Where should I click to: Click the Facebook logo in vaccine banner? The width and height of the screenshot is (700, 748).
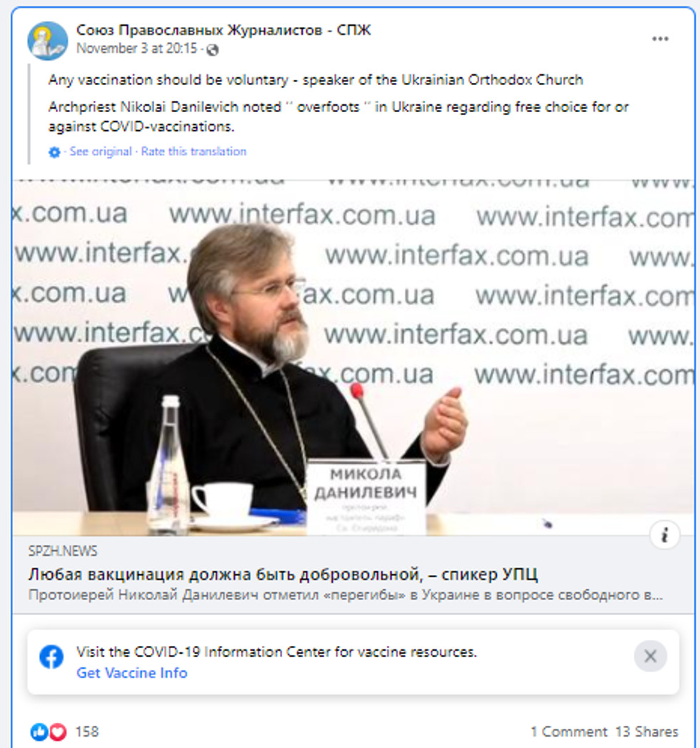tap(51, 657)
